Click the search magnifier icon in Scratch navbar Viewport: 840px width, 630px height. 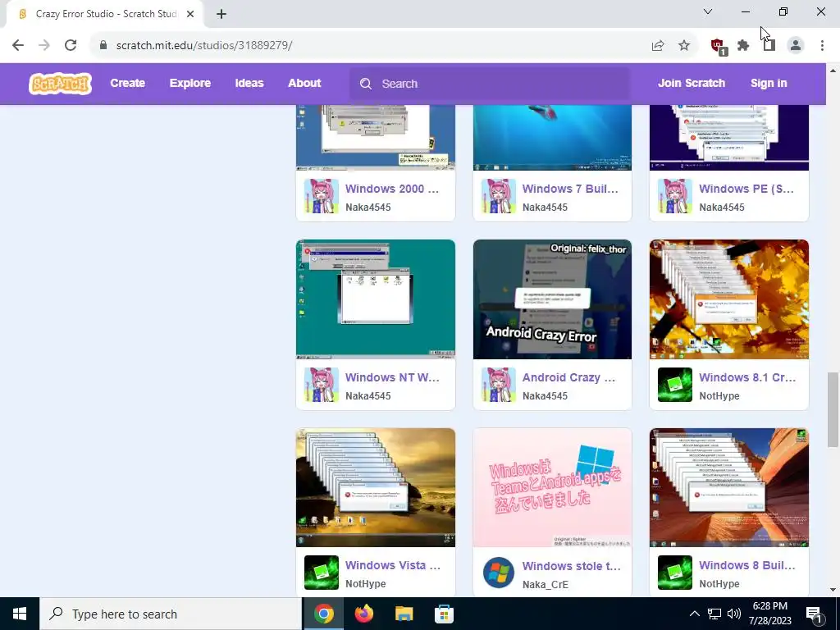[x=365, y=84]
